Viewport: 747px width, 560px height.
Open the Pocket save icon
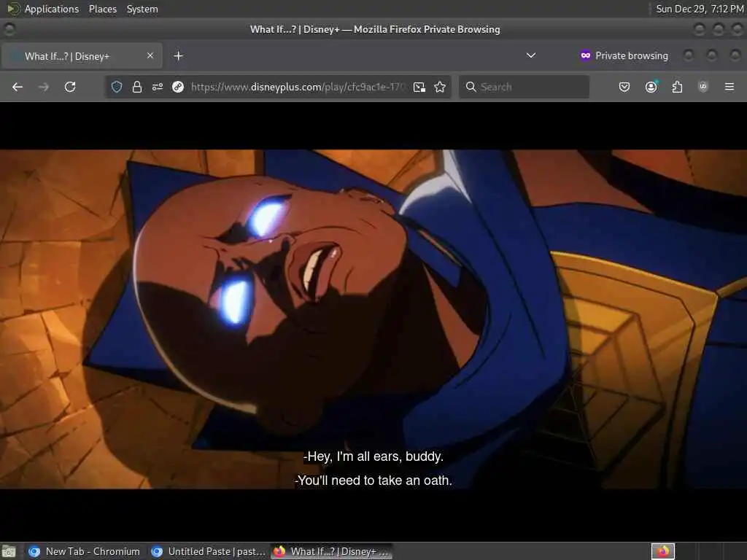[624, 87]
